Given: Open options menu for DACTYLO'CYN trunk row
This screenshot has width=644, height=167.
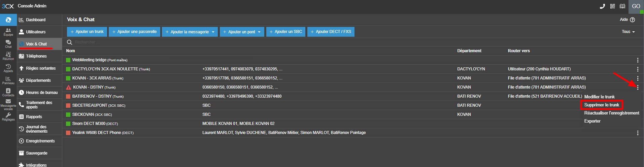Looking at the screenshot, I should [638, 69].
